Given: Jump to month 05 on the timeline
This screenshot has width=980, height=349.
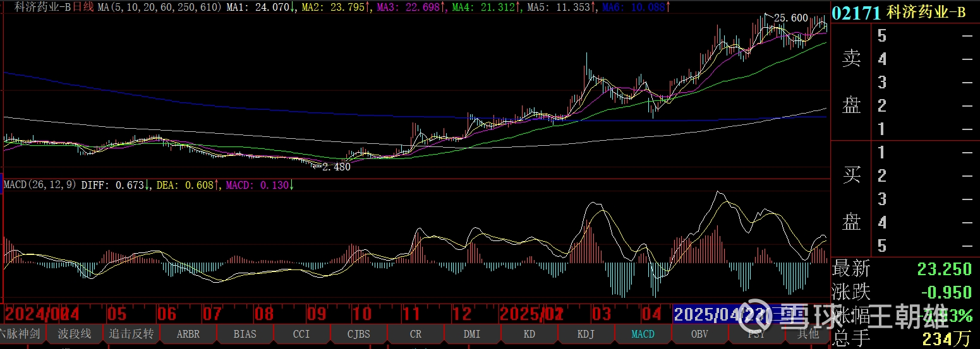Looking at the screenshot, I should click(116, 314).
